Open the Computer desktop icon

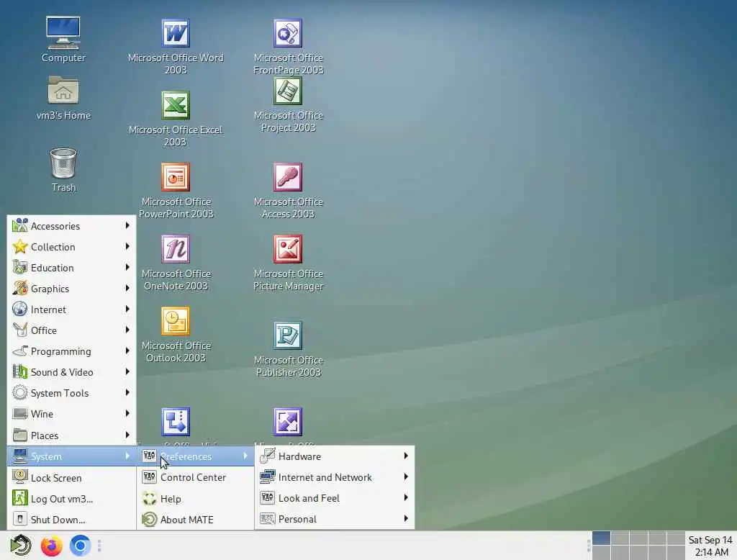tap(63, 40)
